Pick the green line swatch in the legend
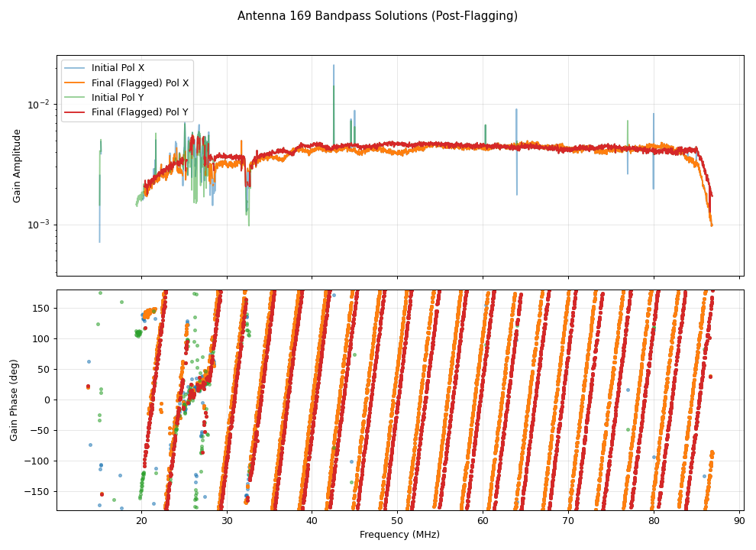756x550 pixels. click(x=75, y=97)
